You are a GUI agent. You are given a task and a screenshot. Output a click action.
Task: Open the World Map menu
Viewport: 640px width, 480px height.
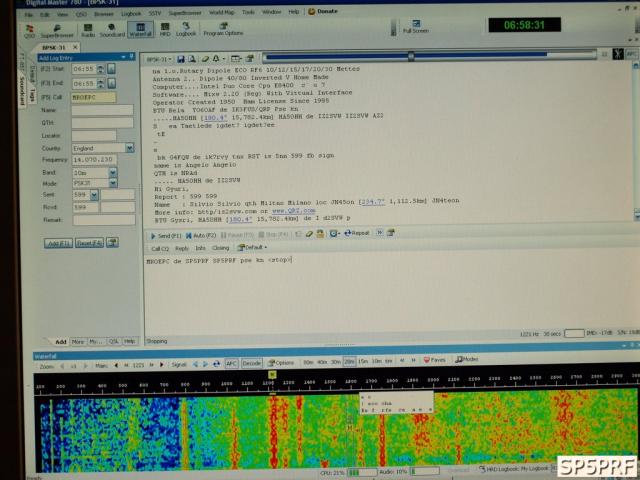[x=222, y=13]
